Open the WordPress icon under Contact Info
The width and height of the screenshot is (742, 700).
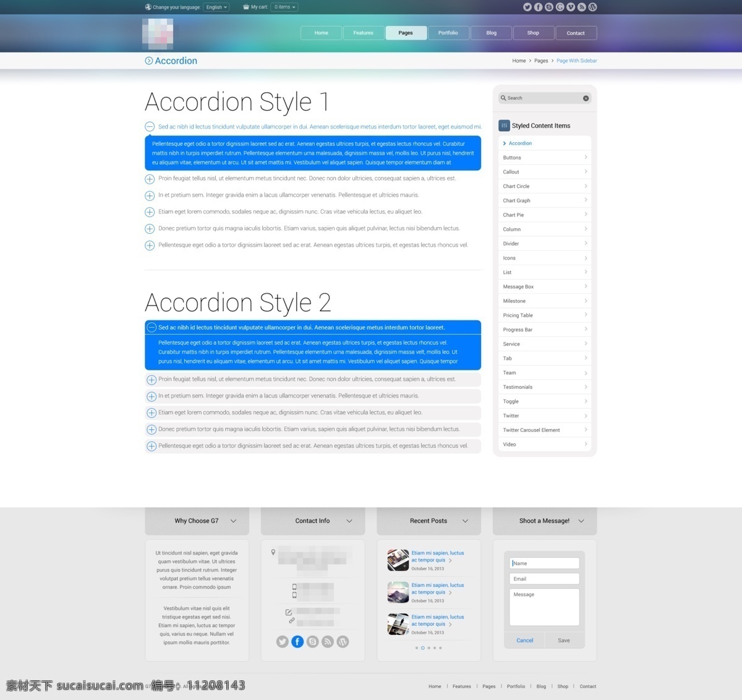pos(343,642)
